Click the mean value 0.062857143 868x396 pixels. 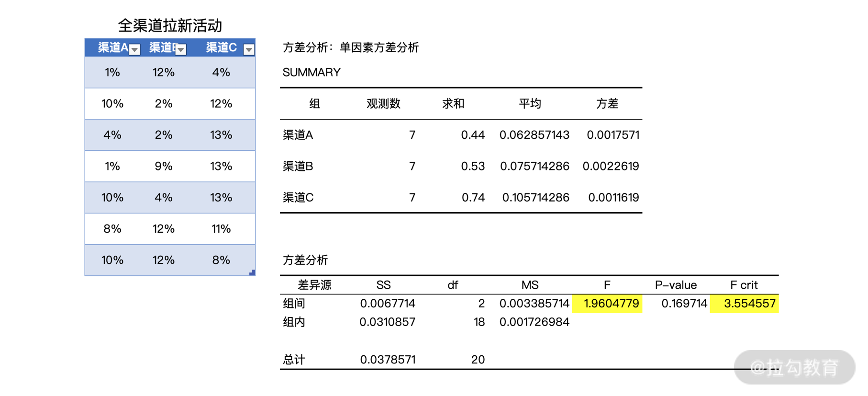[534, 135]
